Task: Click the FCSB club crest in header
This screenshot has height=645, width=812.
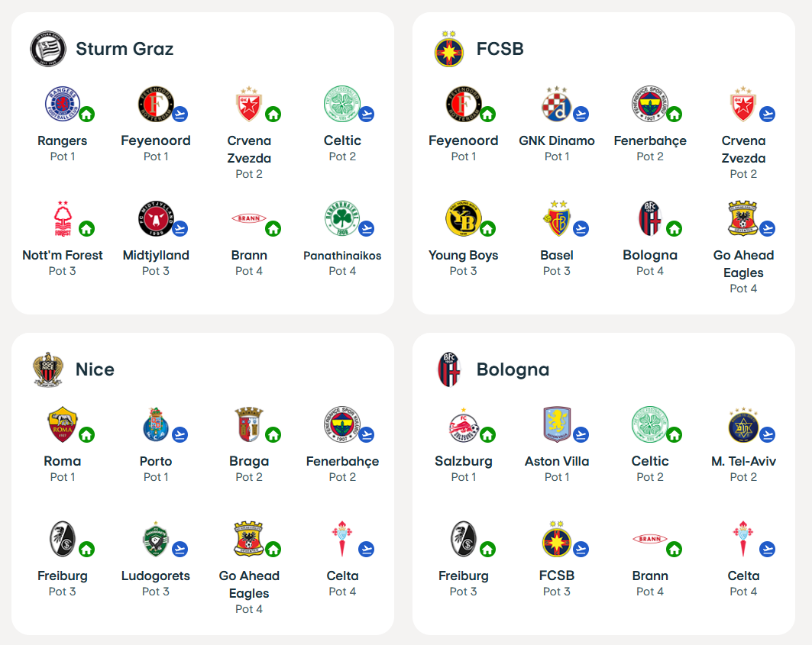Action: 449,49
